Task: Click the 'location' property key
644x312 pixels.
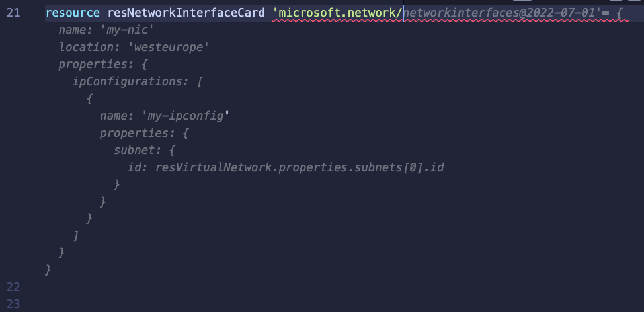Action: (83, 47)
